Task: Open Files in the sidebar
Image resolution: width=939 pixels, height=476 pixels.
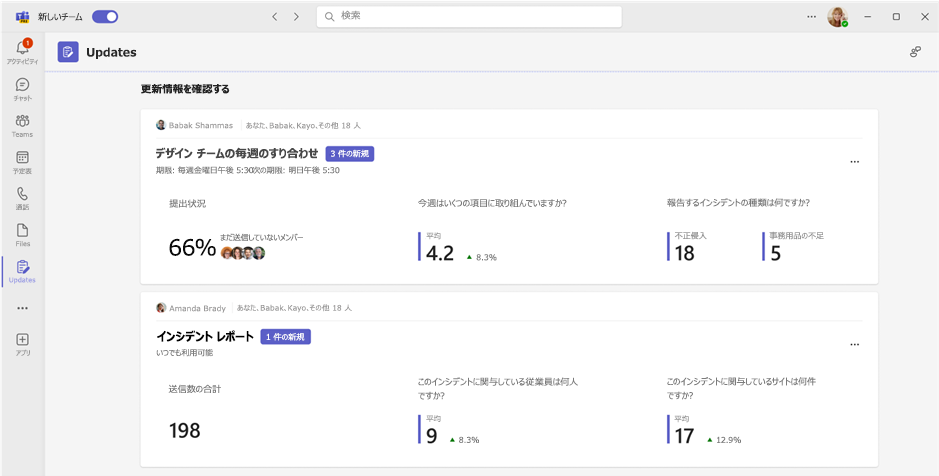Action: tap(22, 235)
